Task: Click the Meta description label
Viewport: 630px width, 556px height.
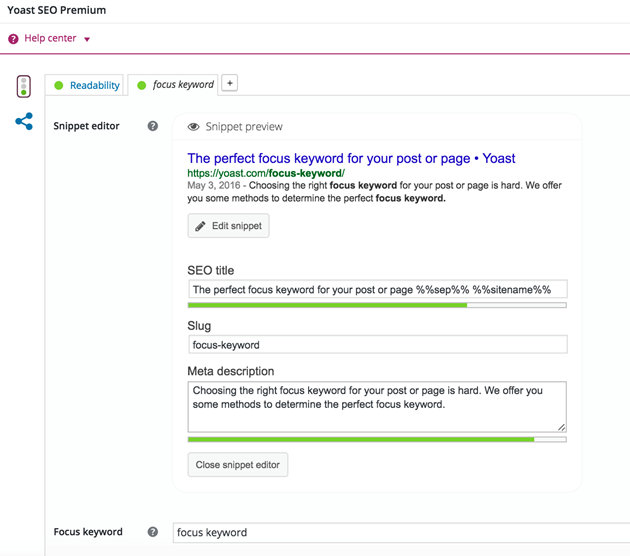Action: pos(231,371)
